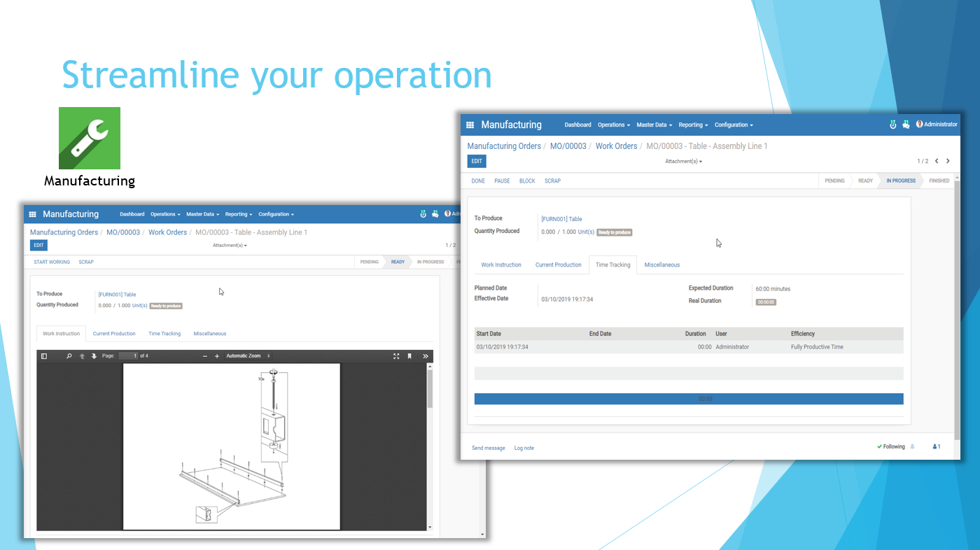Expand Reporting menu in Time Tracking window
The height and width of the screenshot is (550, 980).
pyautogui.click(x=693, y=125)
